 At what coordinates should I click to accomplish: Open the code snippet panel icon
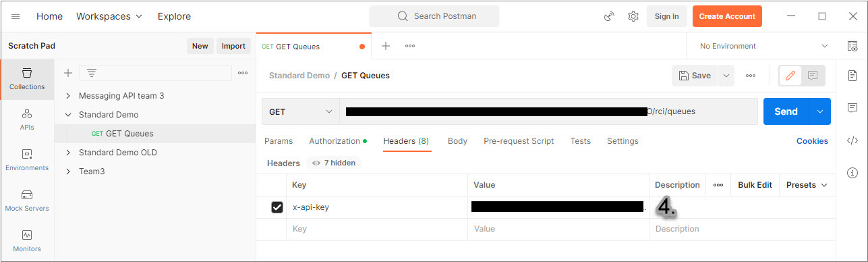point(852,140)
